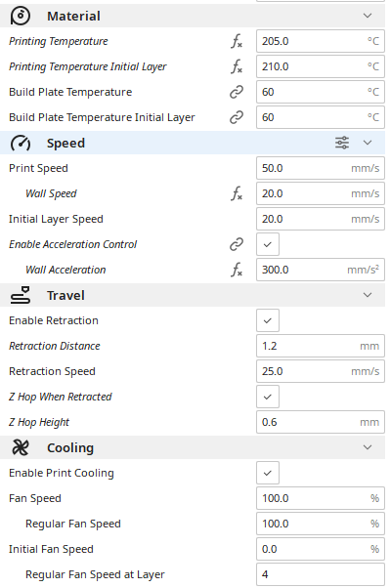Toggle Enable Retraction checkbox
390x588 pixels.
point(268,320)
